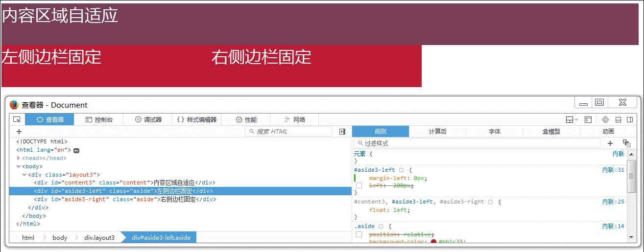This screenshot has width=644, height=252.
Task: Open developer tools settings gear
Action: click(605, 119)
